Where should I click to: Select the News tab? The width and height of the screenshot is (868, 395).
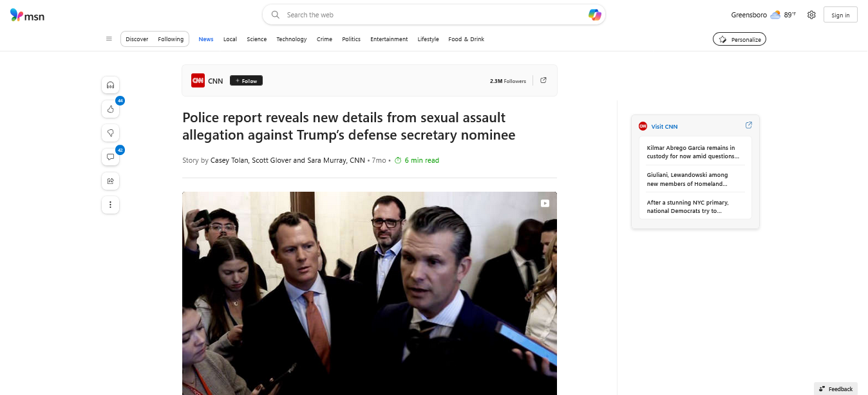click(206, 39)
